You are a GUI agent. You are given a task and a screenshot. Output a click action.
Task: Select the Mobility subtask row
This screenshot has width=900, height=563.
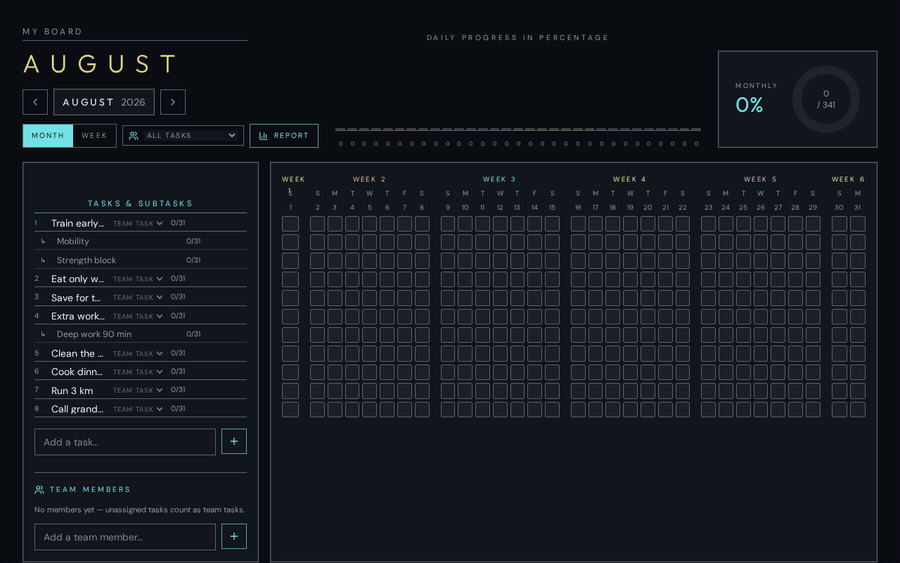(x=140, y=241)
